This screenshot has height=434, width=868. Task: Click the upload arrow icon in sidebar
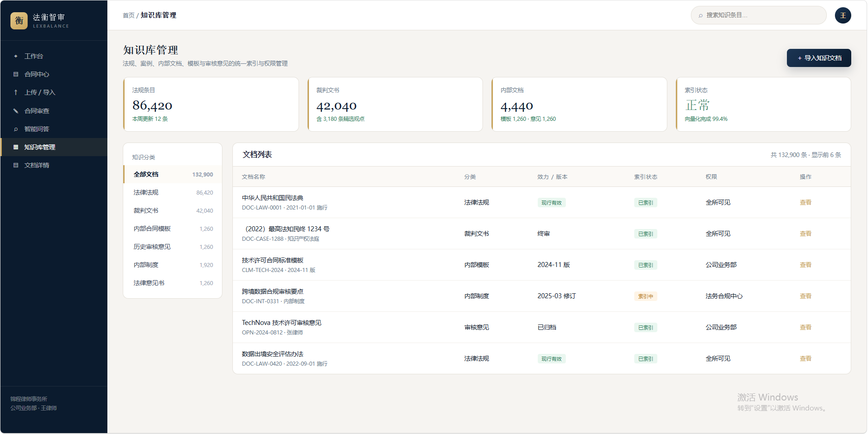click(16, 92)
